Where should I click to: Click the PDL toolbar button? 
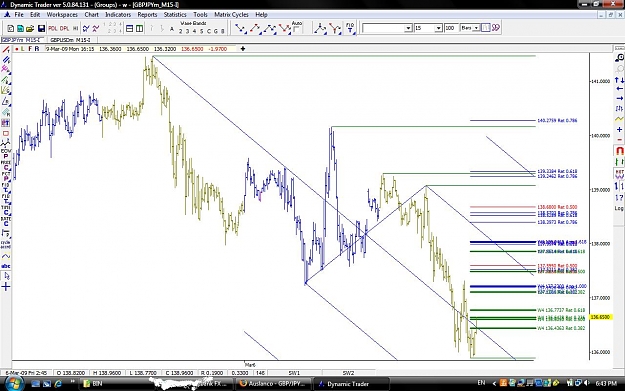click(x=53, y=29)
